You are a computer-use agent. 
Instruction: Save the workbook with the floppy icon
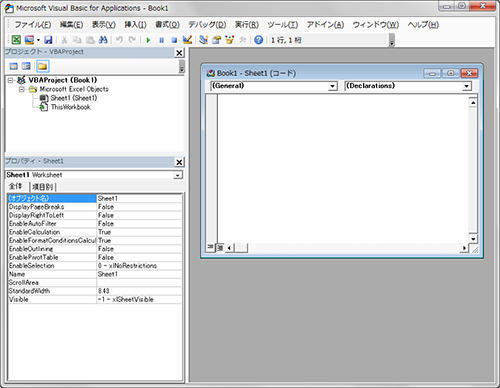48,40
